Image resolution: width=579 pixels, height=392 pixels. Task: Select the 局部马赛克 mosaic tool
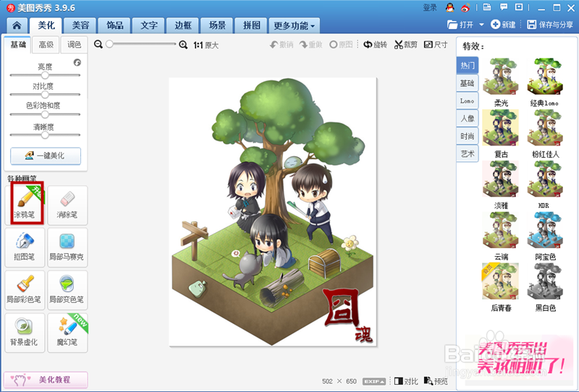point(67,247)
